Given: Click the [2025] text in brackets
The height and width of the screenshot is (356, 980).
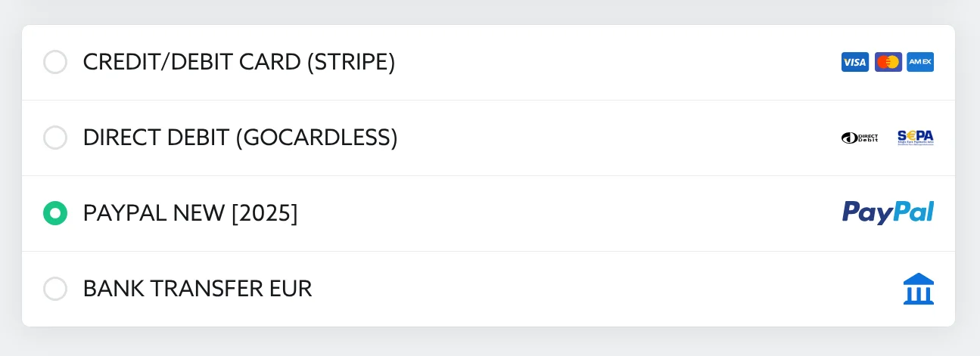Looking at the screenshot, I should click(x=264, y=213).
